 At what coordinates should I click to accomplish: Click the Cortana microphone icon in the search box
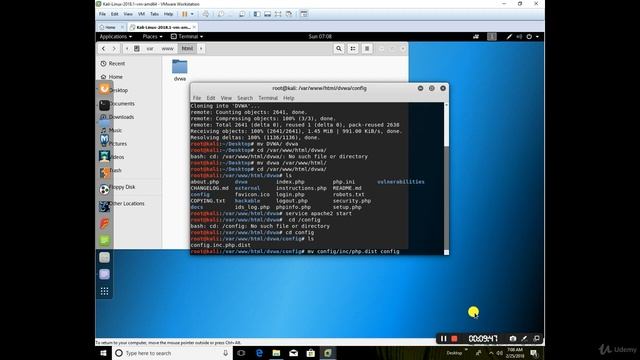tap(225, 353)
